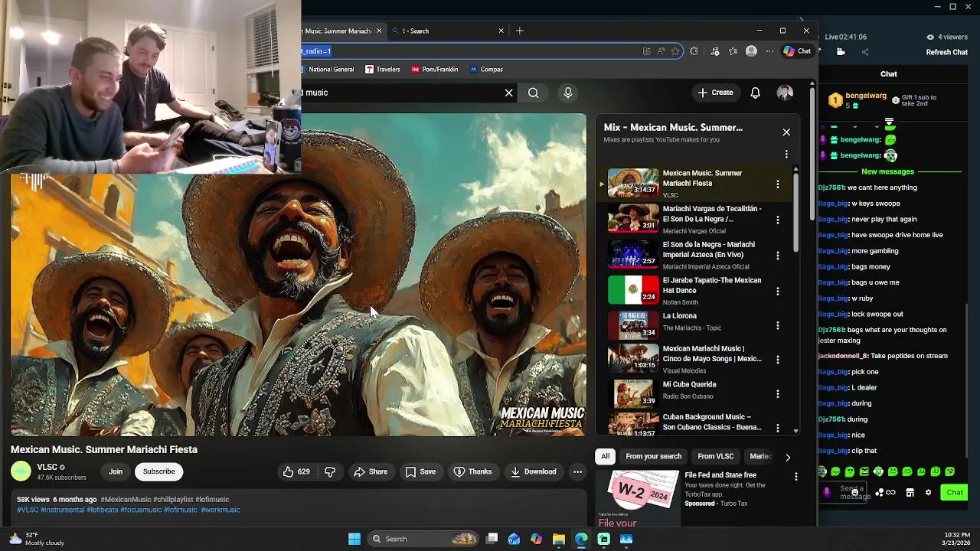Close the Mix playlist panel
The width and height of the screenshot is (980, 551).
[x=786, y=132]
